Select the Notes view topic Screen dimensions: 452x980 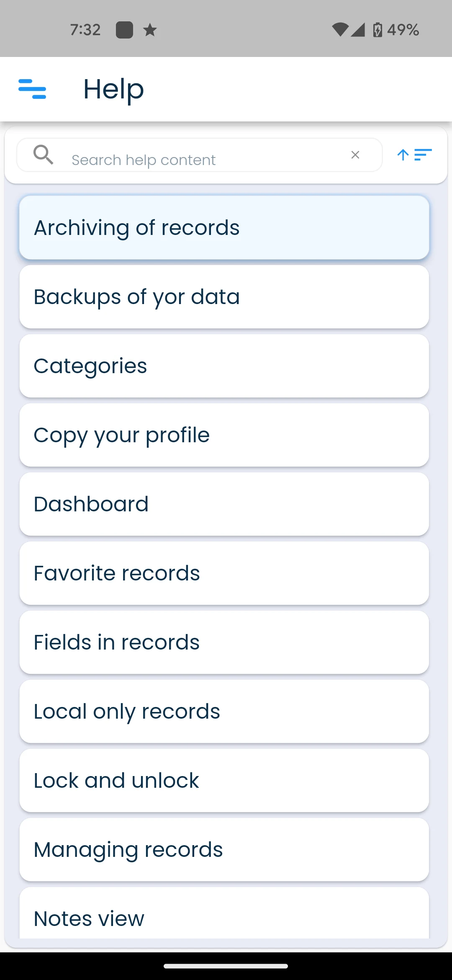coord(224,913)
